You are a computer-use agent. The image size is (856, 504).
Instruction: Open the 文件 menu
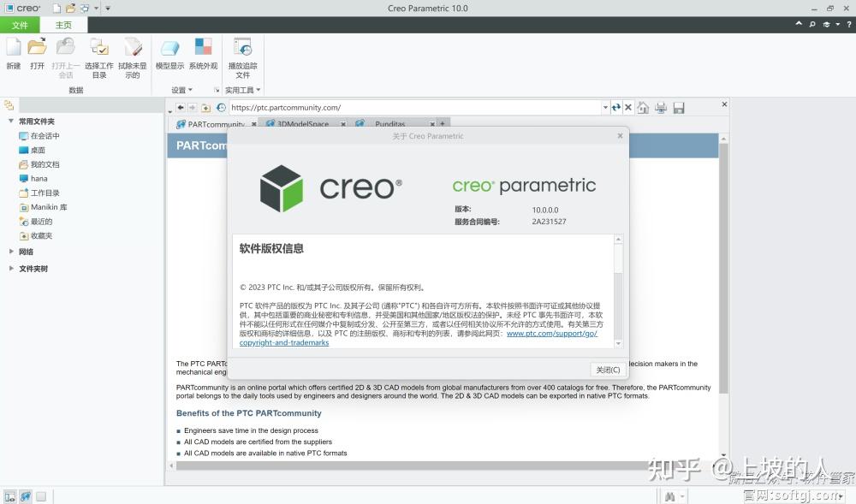[20, 25]
